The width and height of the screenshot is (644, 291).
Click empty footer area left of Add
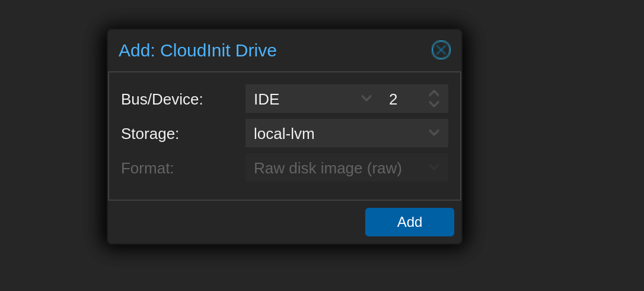tap(236, 222)
